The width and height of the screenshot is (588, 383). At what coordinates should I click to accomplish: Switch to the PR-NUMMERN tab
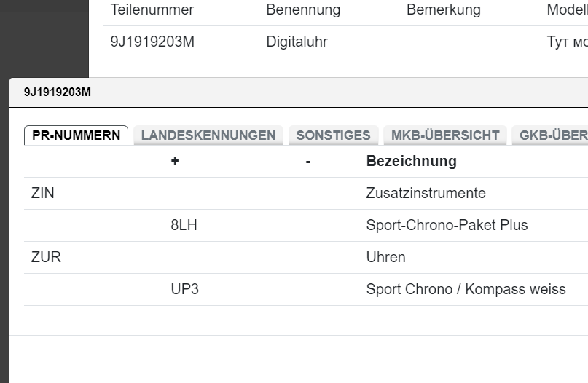pos(77,135)
